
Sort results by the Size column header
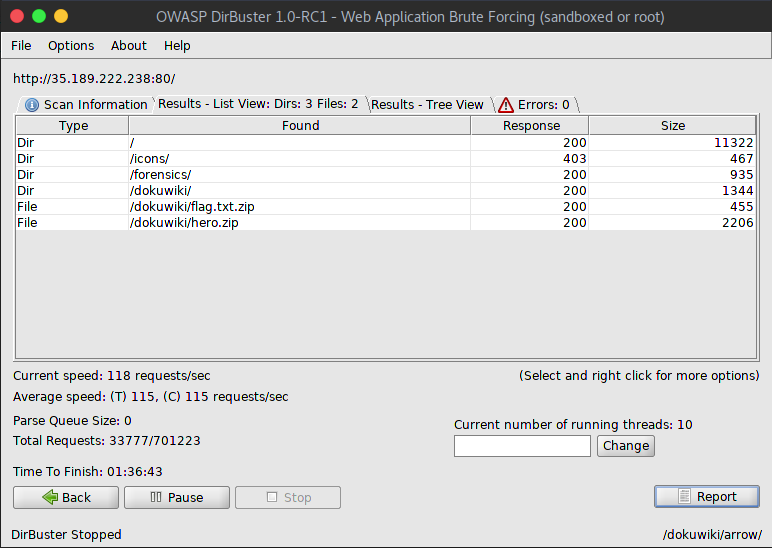673,126
